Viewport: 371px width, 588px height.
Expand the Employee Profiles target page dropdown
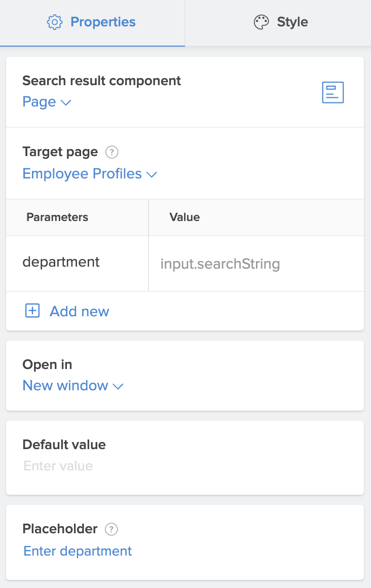90,174
